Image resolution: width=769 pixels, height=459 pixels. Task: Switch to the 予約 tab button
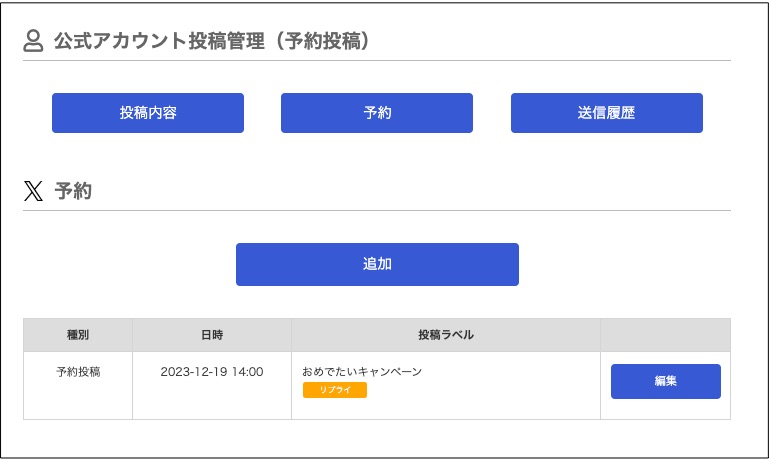tap(377, 113)
